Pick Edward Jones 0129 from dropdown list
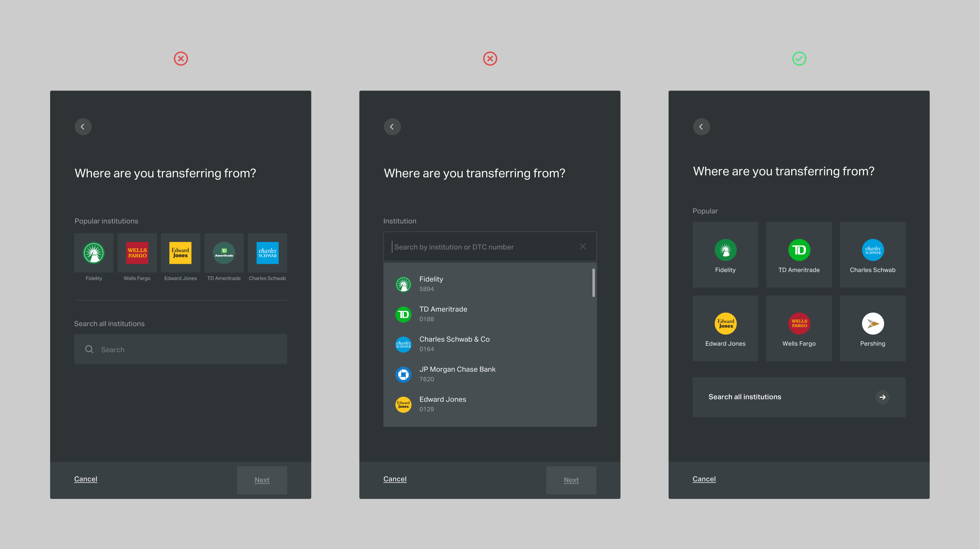 (442, 404)
